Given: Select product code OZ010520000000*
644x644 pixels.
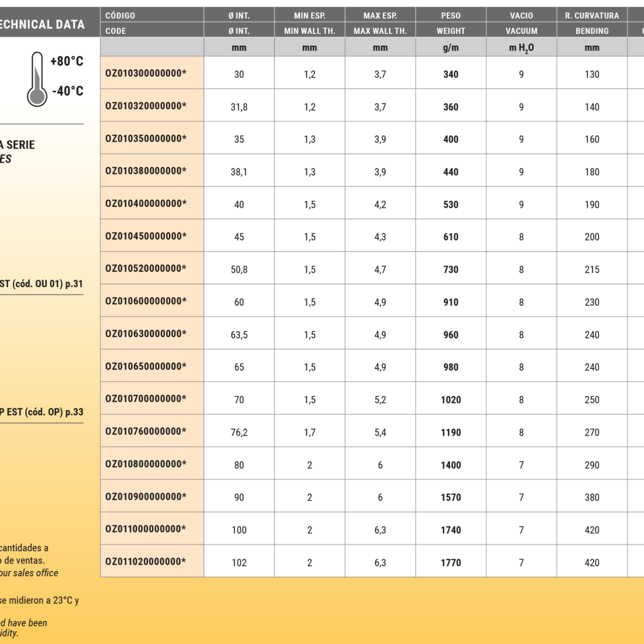Looking at the screenshot, I should [146, 268].
